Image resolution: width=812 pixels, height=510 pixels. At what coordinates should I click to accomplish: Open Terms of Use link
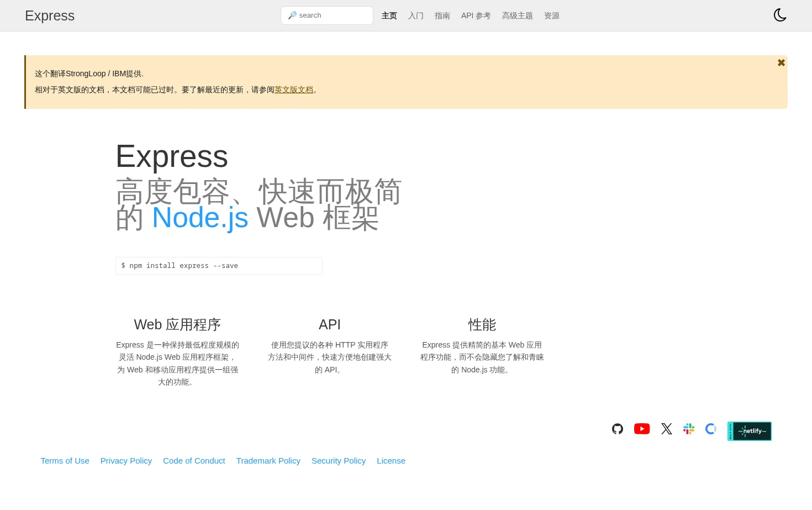(65, 461)
